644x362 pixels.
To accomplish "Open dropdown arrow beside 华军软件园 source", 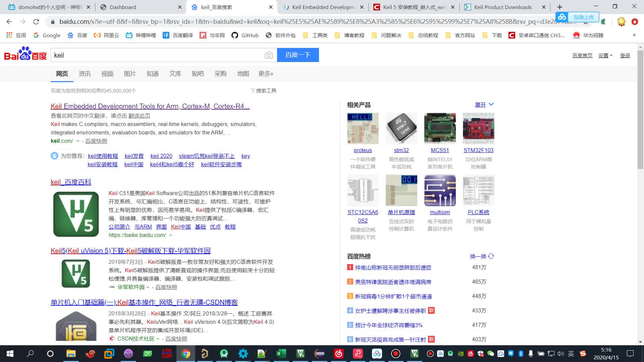I will coord(148,287).
